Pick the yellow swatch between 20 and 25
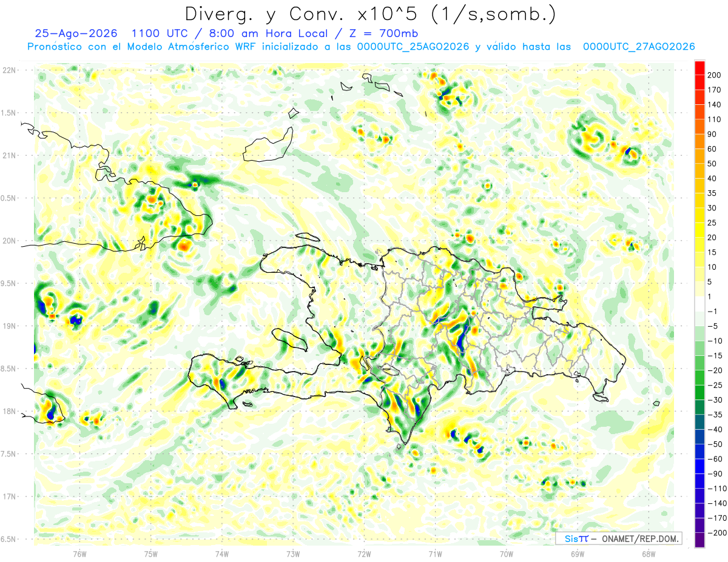 699,230
